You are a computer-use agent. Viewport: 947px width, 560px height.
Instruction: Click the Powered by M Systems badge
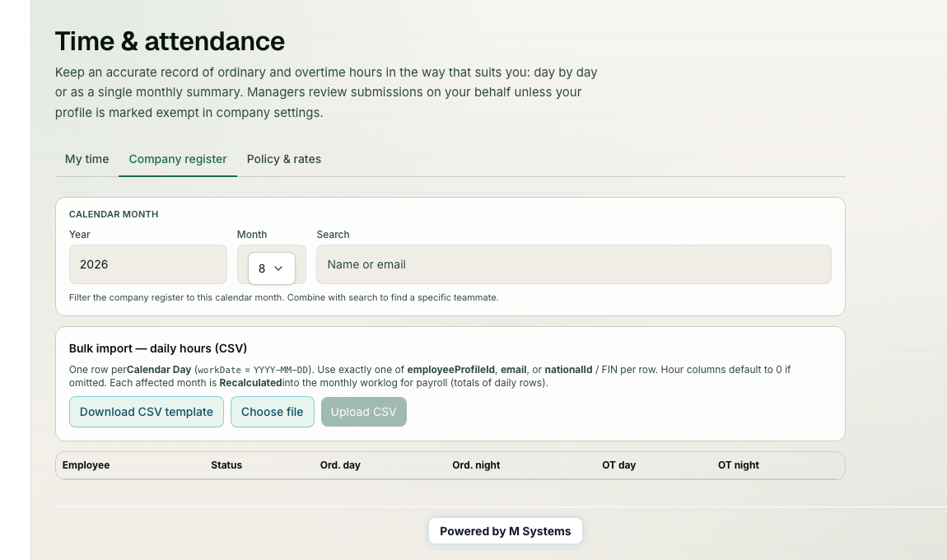[x=506, y=531]
